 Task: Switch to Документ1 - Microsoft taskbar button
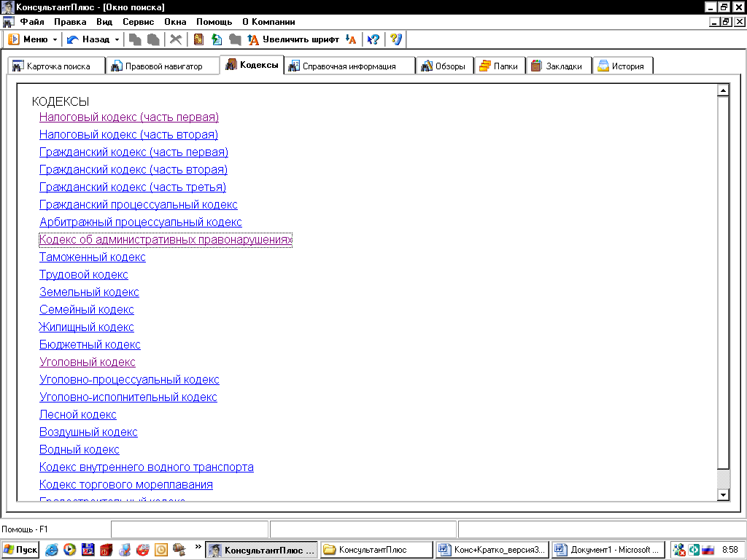pos(608,550)
